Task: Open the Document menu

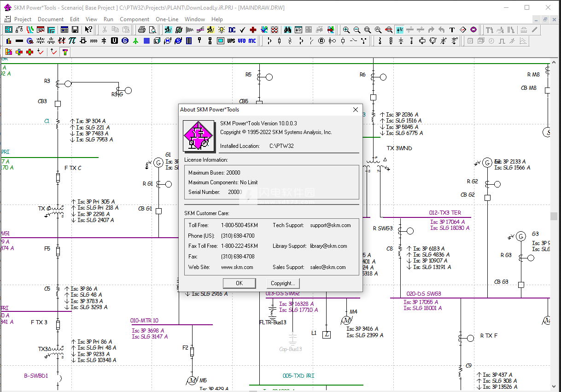Action: pyautogui.click(x=51, y=19)
